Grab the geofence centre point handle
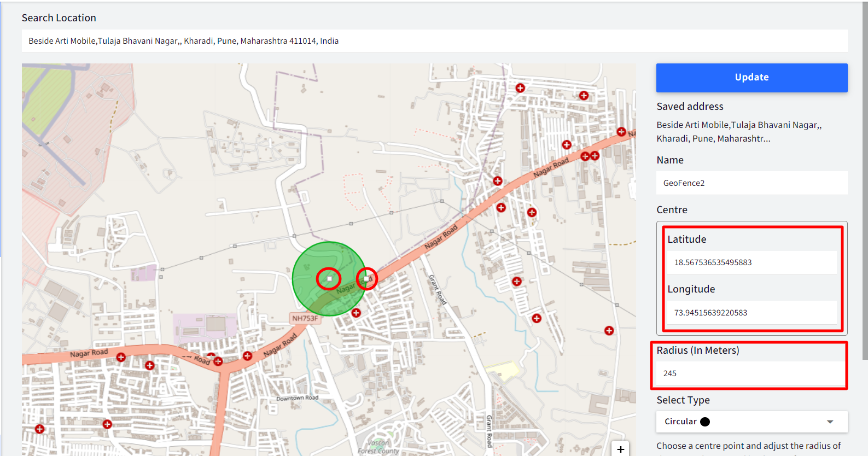The height and width of the screenshot is (456, 868). pos(329,279)
